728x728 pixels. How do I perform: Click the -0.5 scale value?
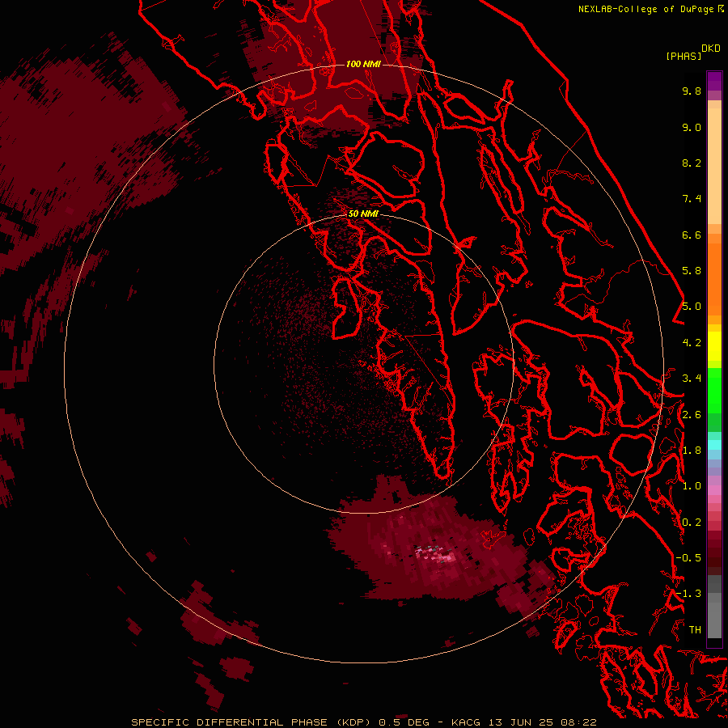pyautogui.click(x=688, y=558)
